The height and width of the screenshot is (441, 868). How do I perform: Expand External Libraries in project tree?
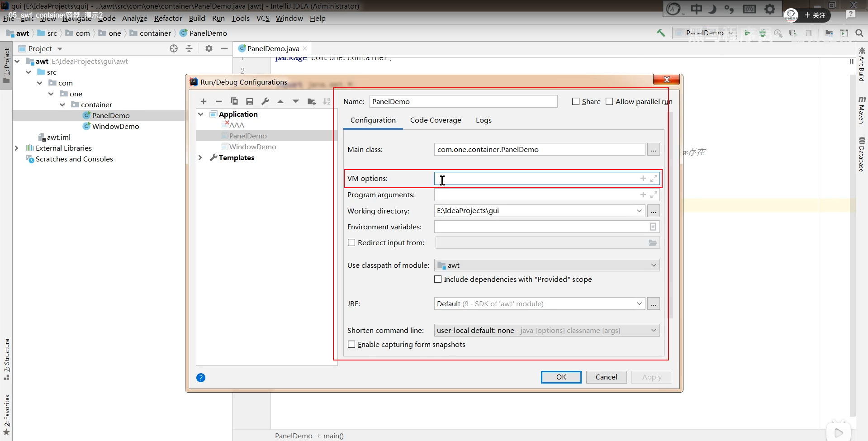[17, 148]
